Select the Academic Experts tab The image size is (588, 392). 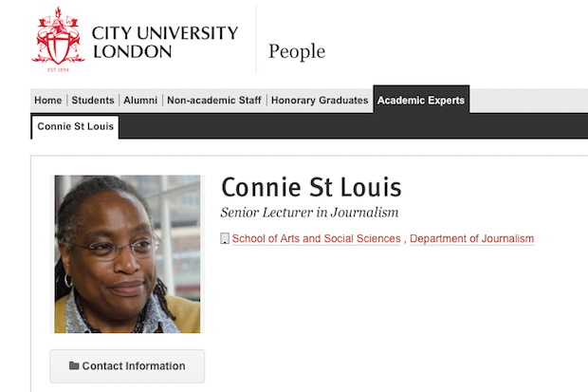420,101
